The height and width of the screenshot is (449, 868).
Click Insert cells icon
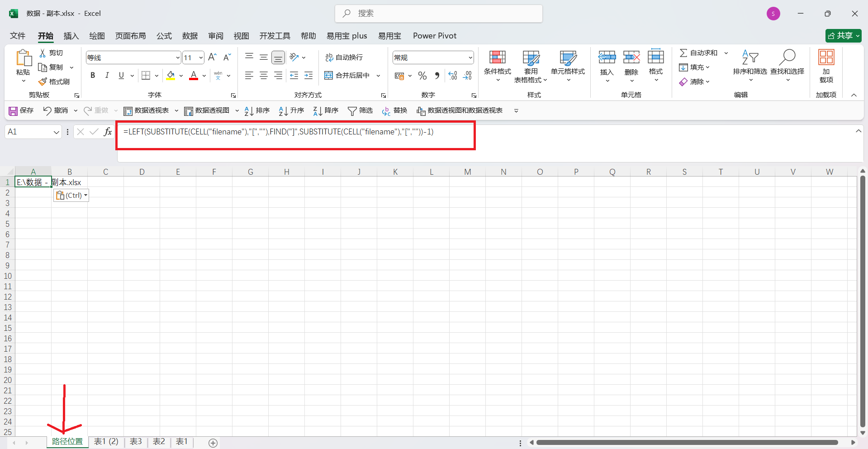pos(607,57)
